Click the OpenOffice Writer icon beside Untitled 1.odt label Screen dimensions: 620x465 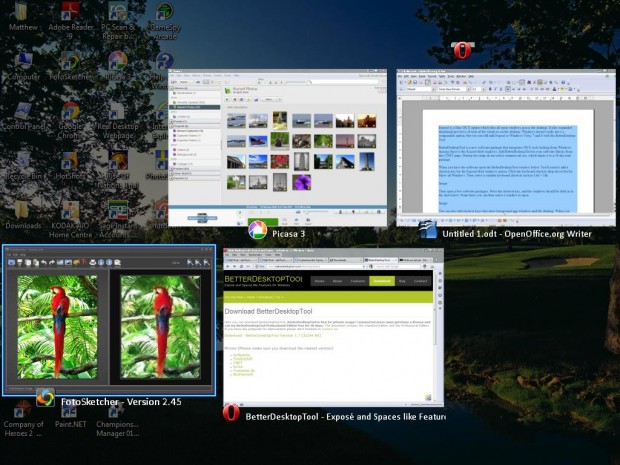tap(428, 230)
